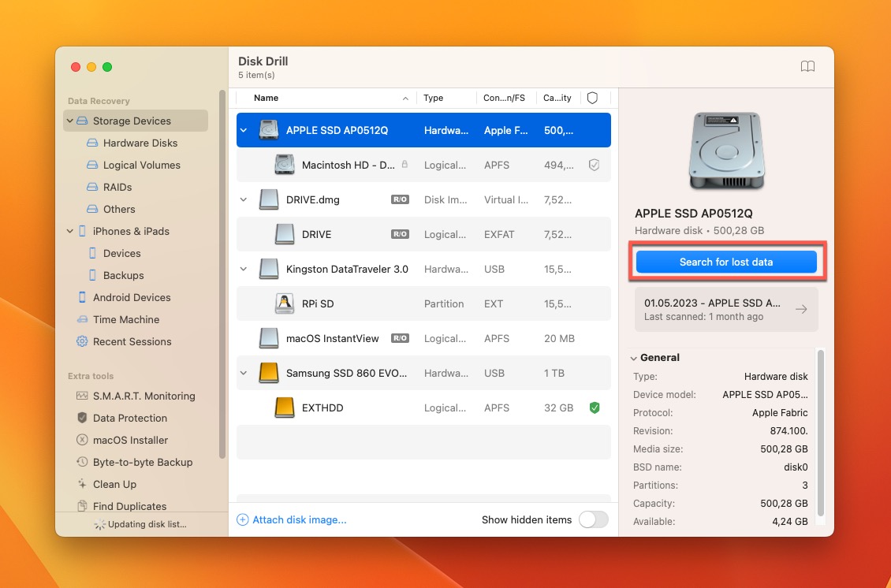The height and width of the screenshot is (588, 891).
Task: Select the macOS InstantView row
Action: pyautogui.click(x=423, y=339)
